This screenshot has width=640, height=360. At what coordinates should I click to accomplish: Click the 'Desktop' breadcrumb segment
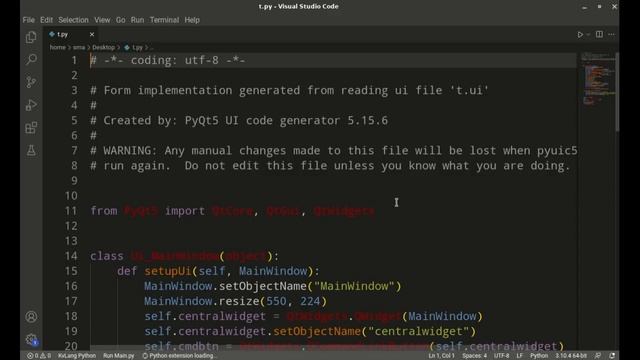point(103,47)
